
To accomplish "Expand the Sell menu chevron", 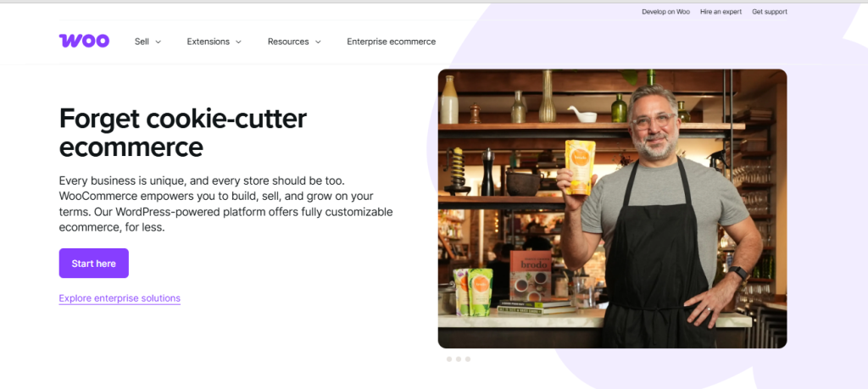I will point(159,42).
